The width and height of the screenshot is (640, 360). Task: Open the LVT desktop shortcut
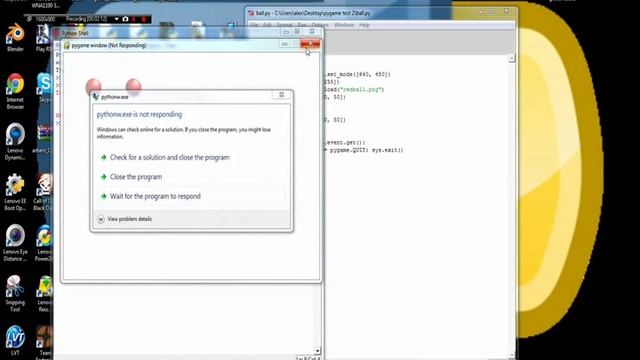click(15, 340)
